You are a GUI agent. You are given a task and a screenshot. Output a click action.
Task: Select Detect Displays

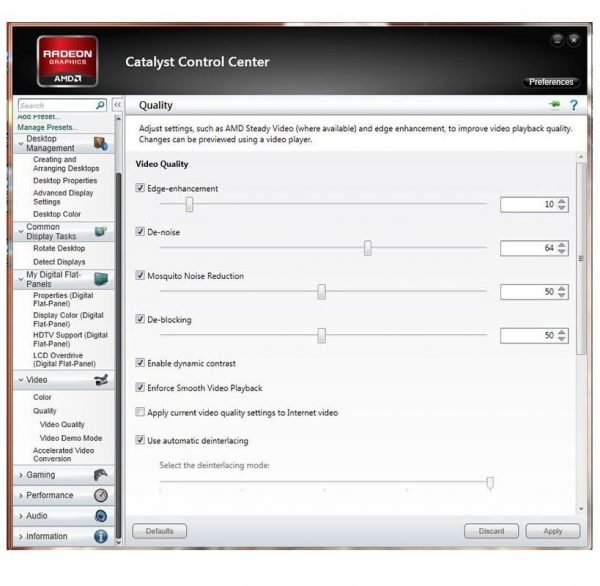[59, 262]
